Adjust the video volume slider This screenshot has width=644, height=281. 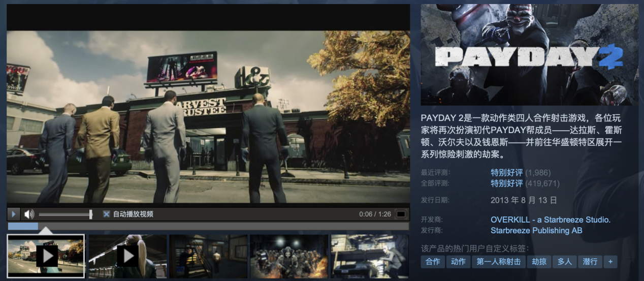coord(65,214)
